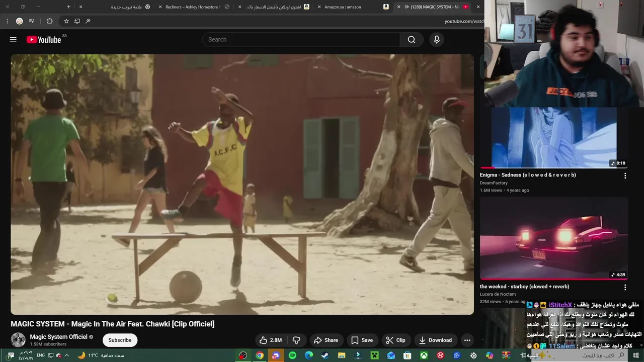Open the Chrome three-dot menu
The width and height of the screenshot is (644, 362).
pos(7,21)
